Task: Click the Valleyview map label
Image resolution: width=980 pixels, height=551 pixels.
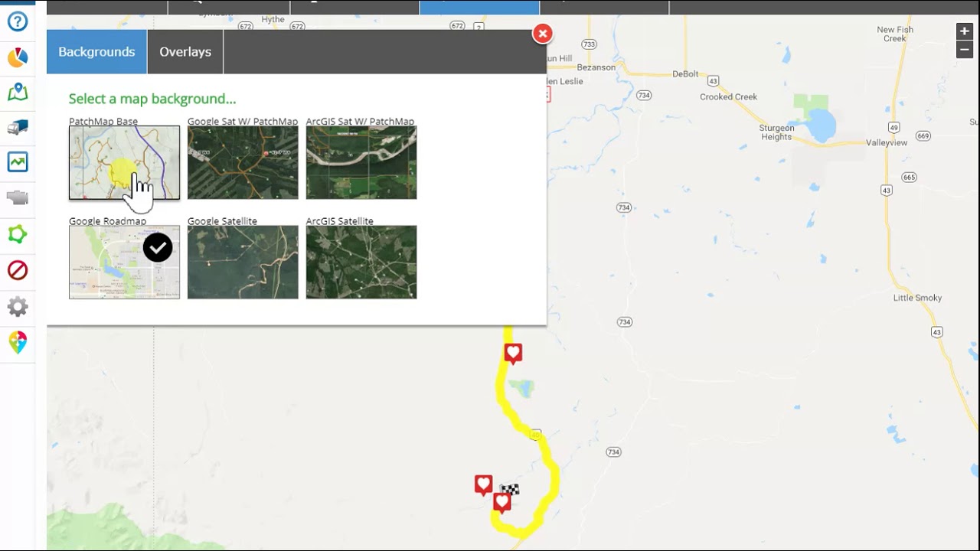Action: pyautogui.click(x=887, y=143)
